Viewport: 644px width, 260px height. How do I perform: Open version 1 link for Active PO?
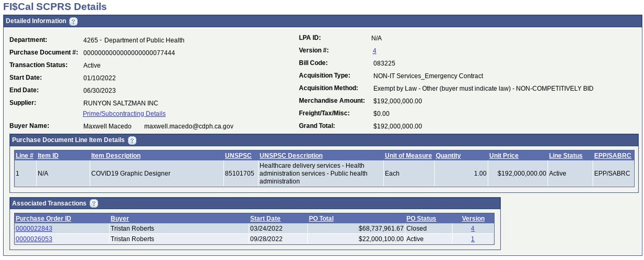[473, 239]
